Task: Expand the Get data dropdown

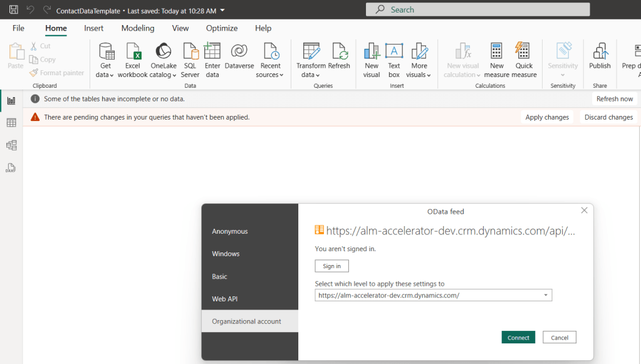Action: [x=106, y=75]
